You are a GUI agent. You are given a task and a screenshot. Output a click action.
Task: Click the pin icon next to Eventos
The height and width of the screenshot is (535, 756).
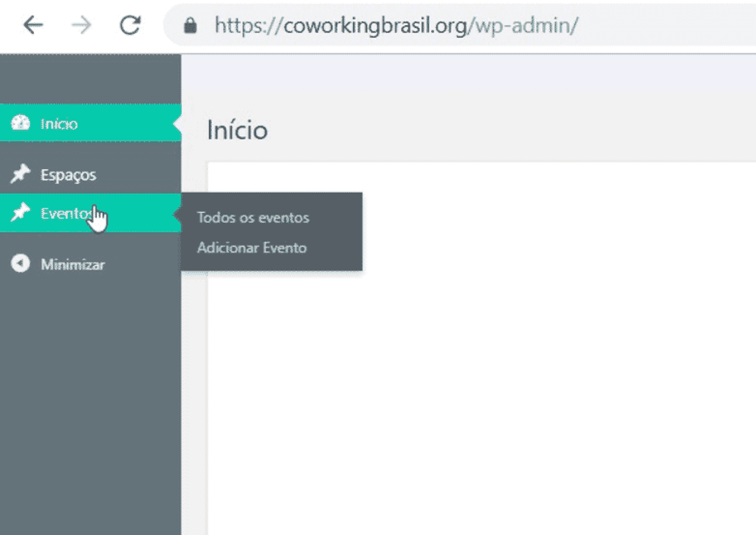coord(20,212)
